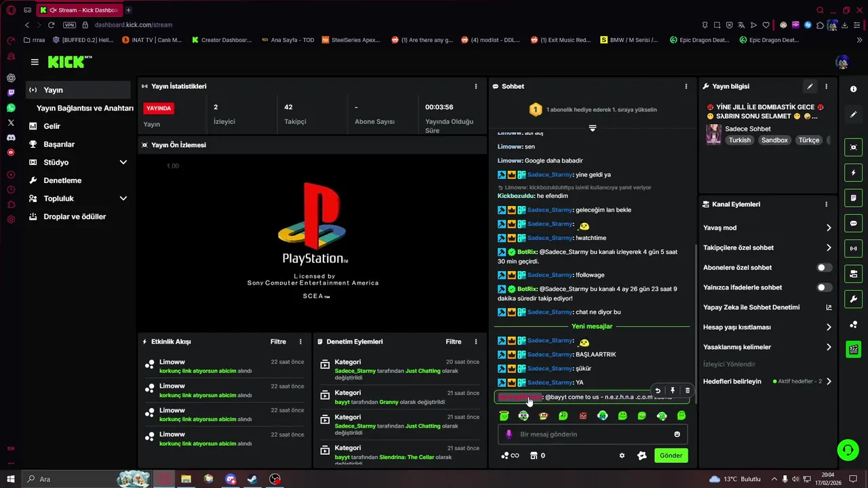868x488 pixels.
Task: Click the info icon in right rail
Action: click(853, 89)
